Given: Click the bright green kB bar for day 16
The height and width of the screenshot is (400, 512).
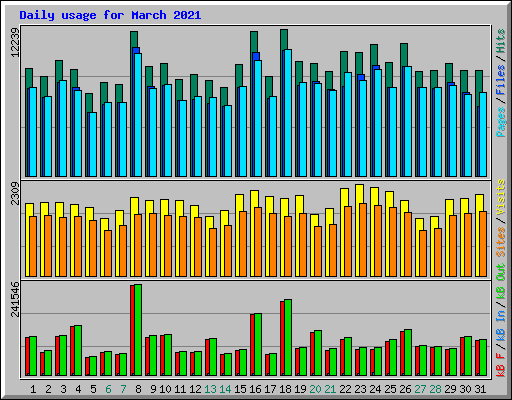Looking at the screenshot, I should click(x=258, y=345).
